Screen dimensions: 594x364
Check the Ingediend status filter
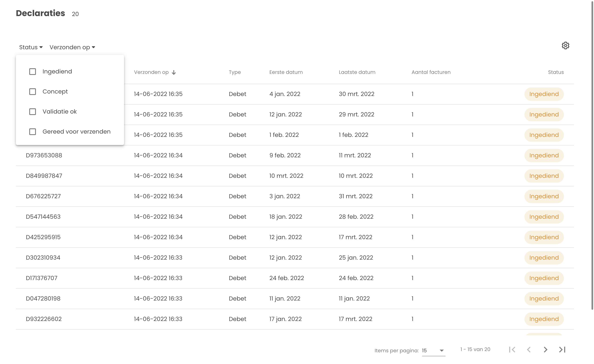(x=33, y=72)
